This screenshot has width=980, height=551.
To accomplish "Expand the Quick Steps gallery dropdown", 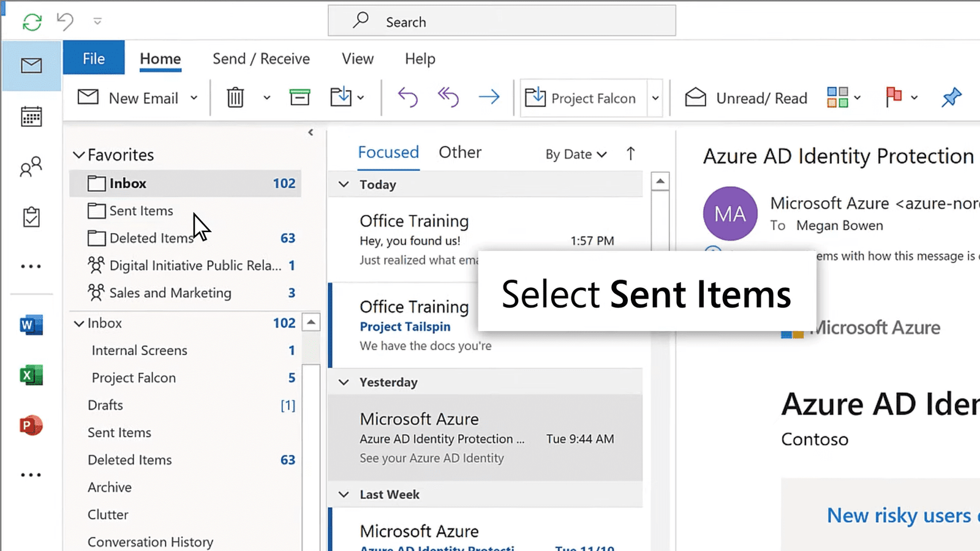I will click(655, 98).
